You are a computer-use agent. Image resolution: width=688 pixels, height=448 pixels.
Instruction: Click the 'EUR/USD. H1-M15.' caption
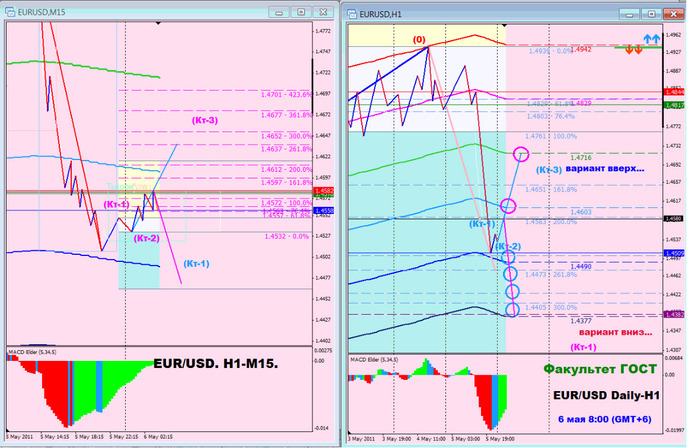click(215, 363)
